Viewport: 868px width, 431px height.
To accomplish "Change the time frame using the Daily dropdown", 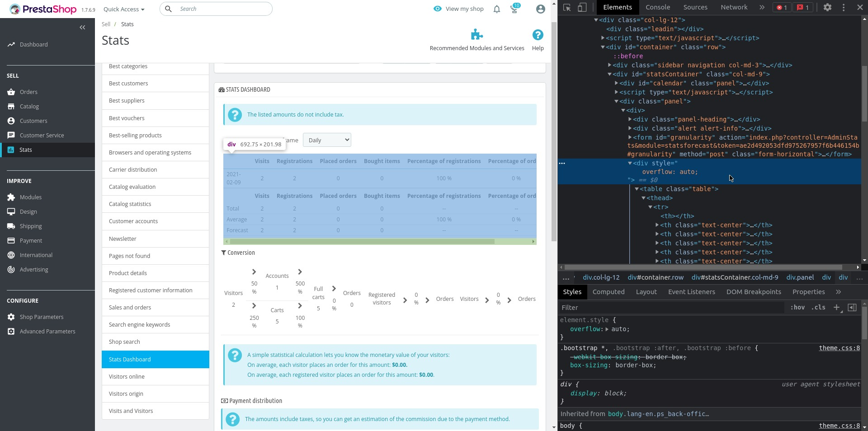I will 326,140.
